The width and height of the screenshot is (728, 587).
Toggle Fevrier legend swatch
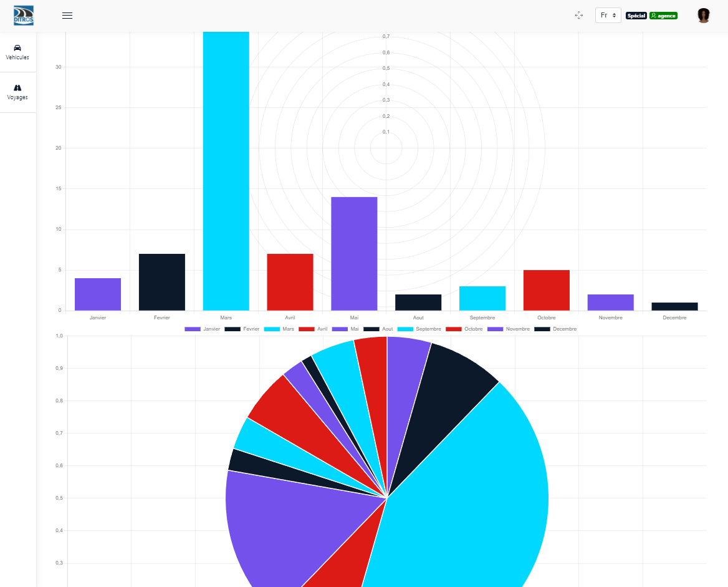232,329
